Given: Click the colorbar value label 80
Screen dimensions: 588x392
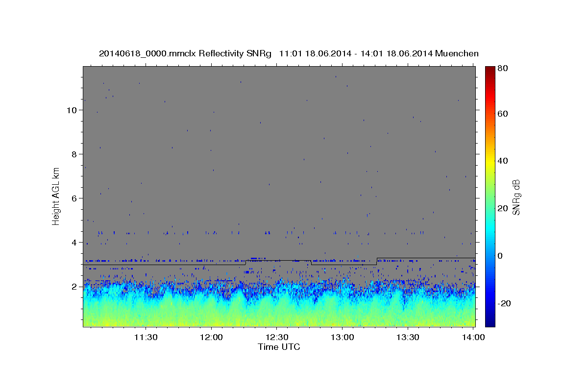Looking at the screenshot, I should pyautogui.click(x=503, y=69).
